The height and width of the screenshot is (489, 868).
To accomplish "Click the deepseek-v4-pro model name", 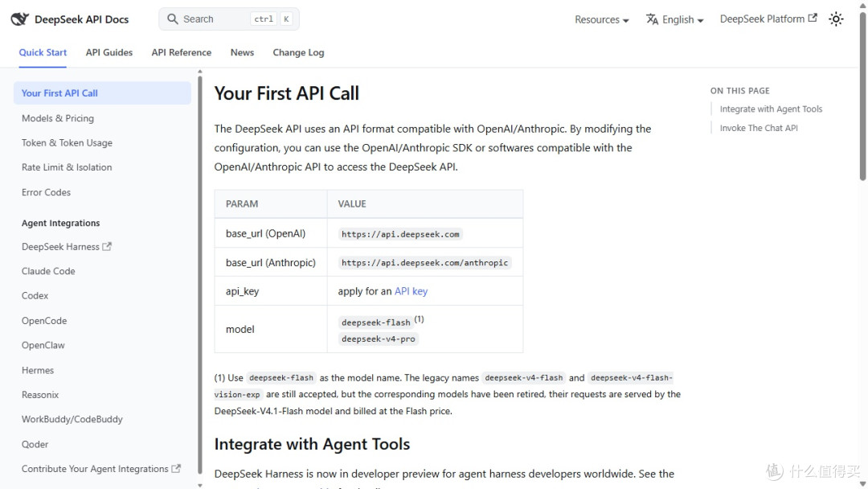I will pos(378,339).
